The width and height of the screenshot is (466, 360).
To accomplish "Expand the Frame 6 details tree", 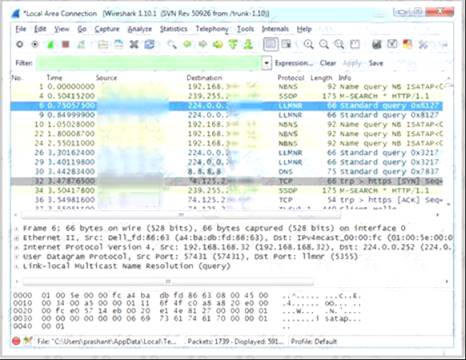I will pos(17,228).
